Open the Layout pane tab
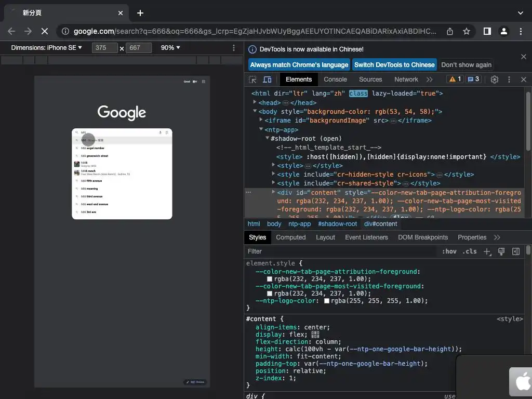Screen dimensions: 532x399 click(x=325, y=237)
